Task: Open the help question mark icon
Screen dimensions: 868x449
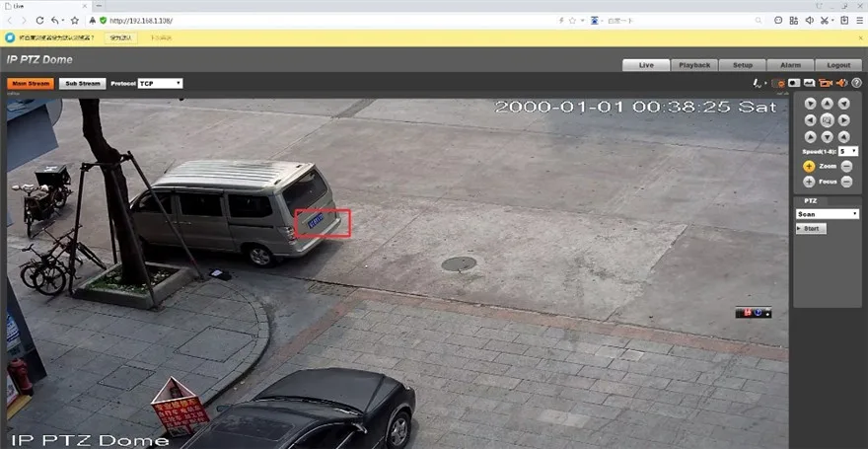Action: [x=856, y=83]
